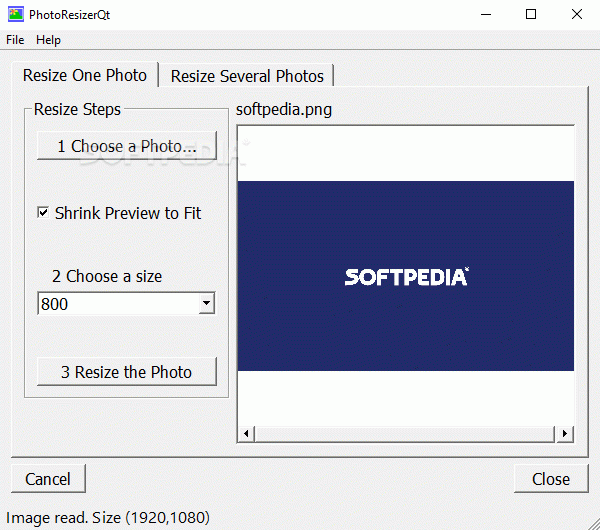This screenshot has height=530, width=600.
Task: Click the Resize Steps group label
Action: click(77, 109)
